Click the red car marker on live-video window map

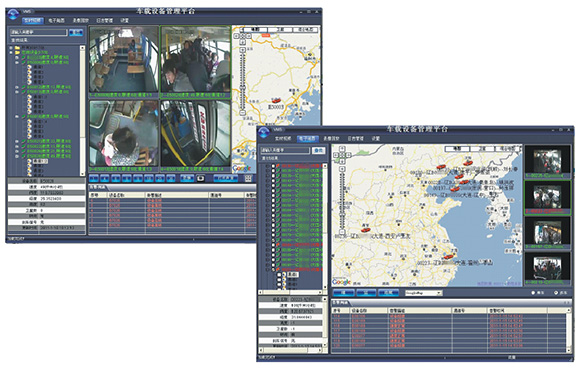(276, 100)
